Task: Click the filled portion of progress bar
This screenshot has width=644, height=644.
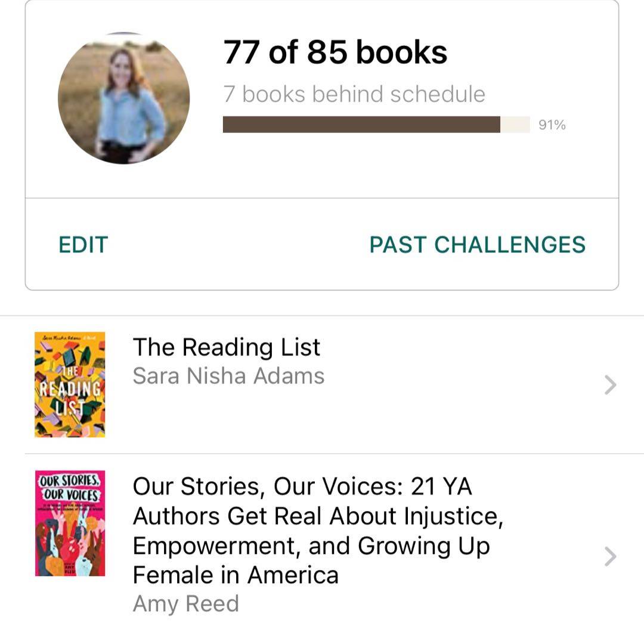Action: 361,125
